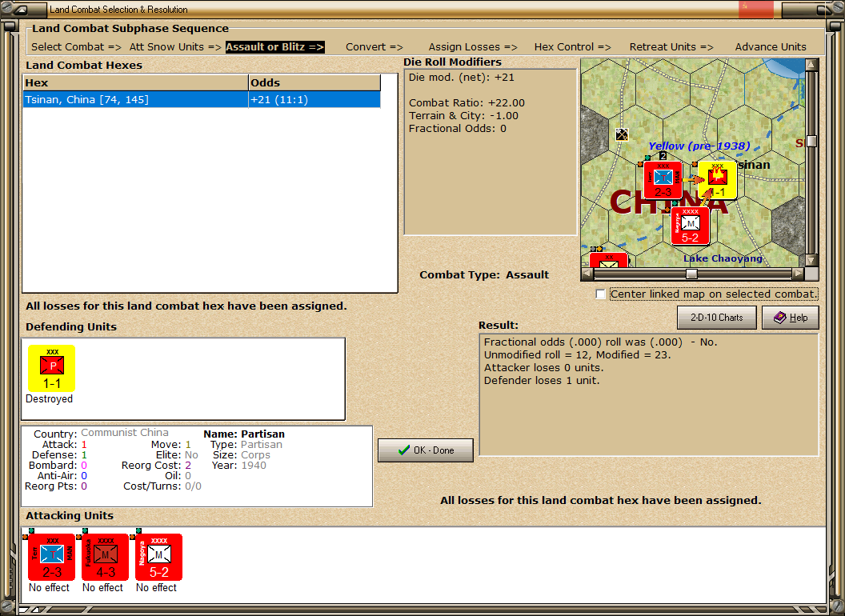Click the factory marker icon on map
The height and width of the screenshot is (616, 845).
622,134
